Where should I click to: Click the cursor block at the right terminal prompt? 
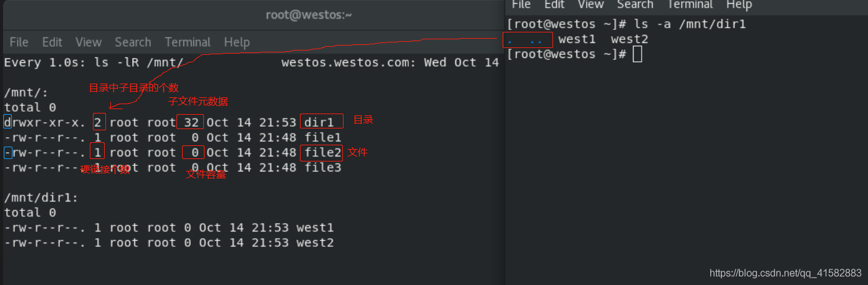pos(637,54)
